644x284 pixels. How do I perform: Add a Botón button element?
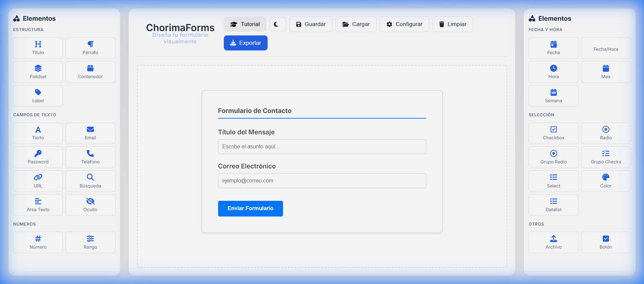(606, 242)
